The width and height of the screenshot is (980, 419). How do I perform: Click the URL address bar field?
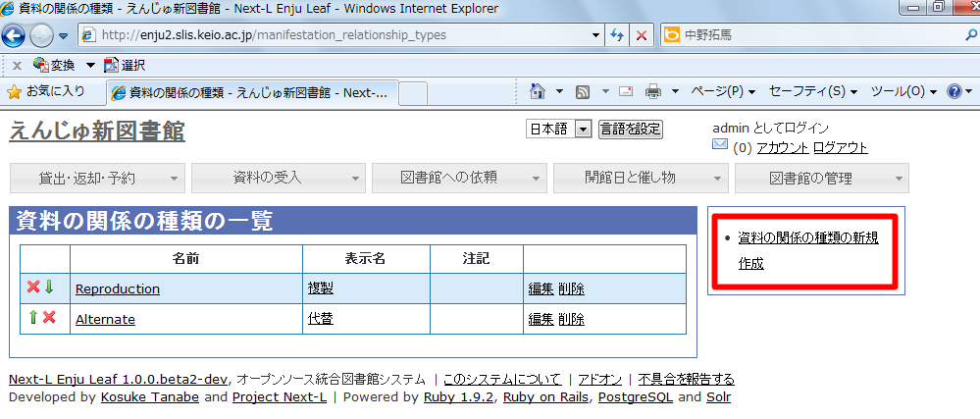tap(340, 35)
